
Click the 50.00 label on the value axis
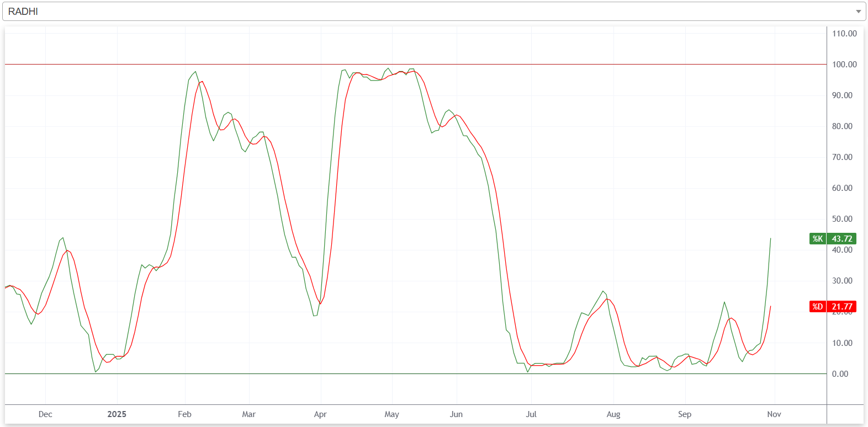pyautogui.click(x=842, y=219)
